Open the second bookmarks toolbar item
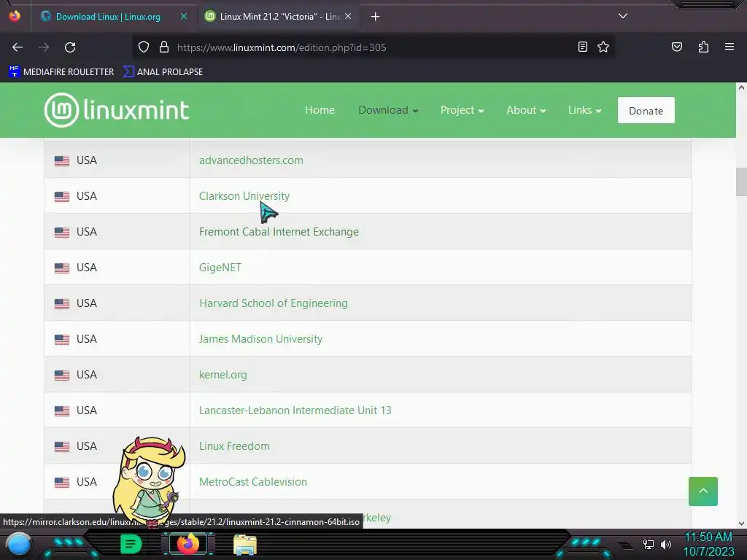Screen dimensions: 747x560 click(x=163, y=72)
